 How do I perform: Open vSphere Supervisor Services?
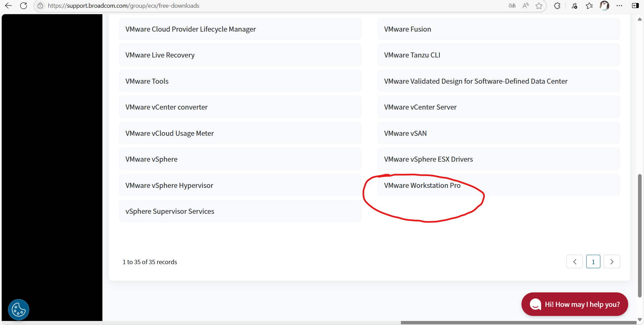click(x=240, y=211)
